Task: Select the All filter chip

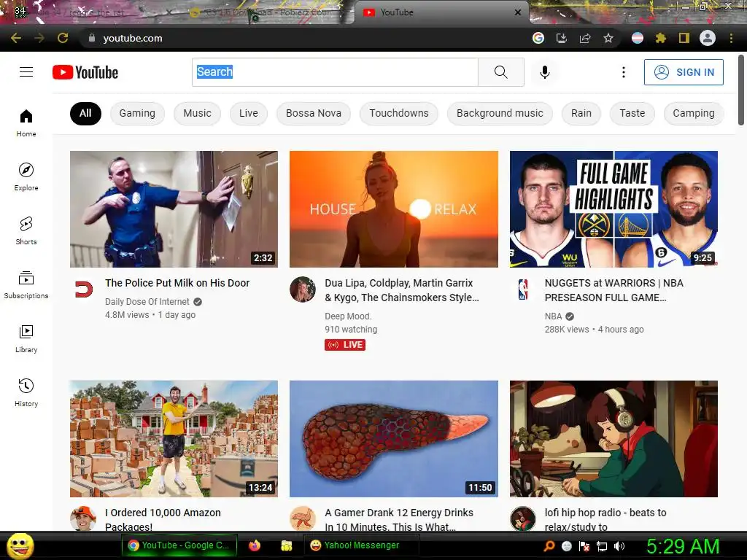Action: click(x=85, y=113)
